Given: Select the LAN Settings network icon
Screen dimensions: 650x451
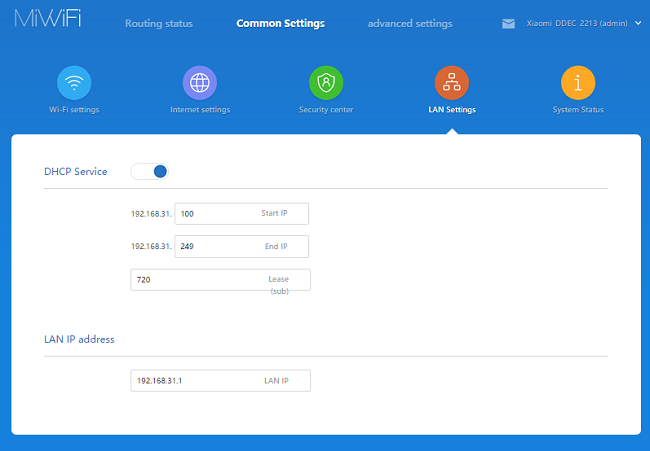Looking at the screenshot, I should [x=452, y=82].
